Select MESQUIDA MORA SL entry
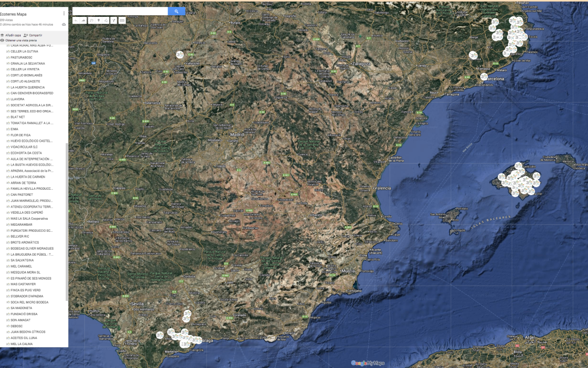The height and width of the screenshot is (368, 588). [x=26, y=272]
